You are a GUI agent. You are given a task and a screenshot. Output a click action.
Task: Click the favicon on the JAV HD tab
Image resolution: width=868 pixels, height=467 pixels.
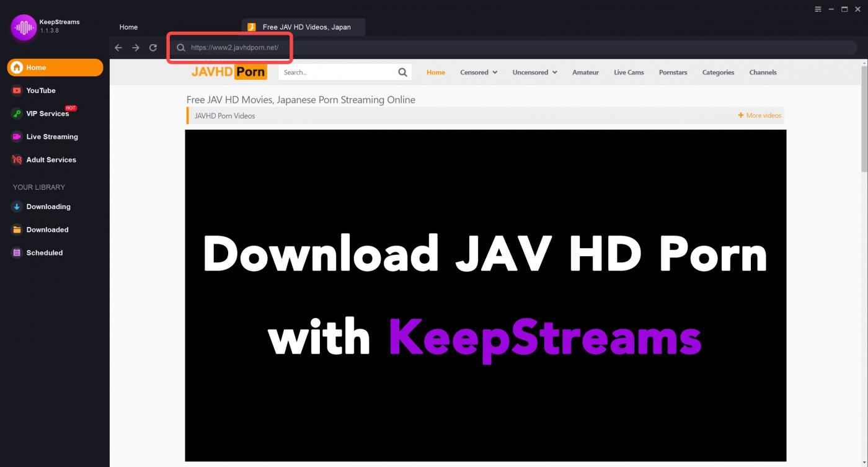pyautogui.click(x=252, y=27)
